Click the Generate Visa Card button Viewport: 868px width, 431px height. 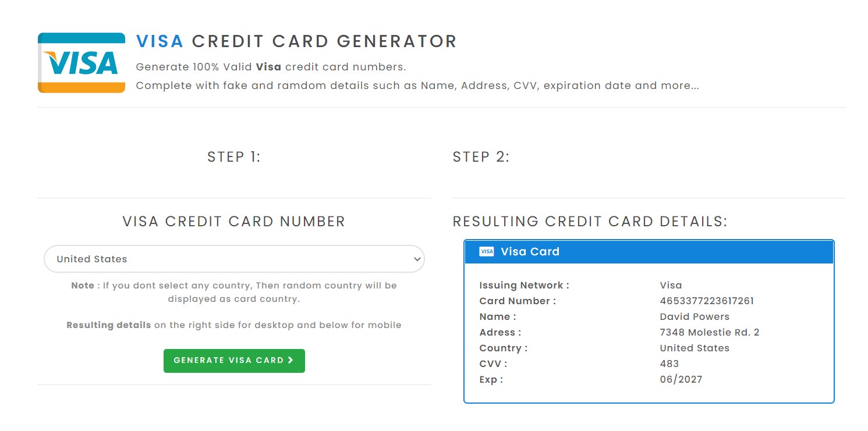pyautogui.click(x=234, y=361)
